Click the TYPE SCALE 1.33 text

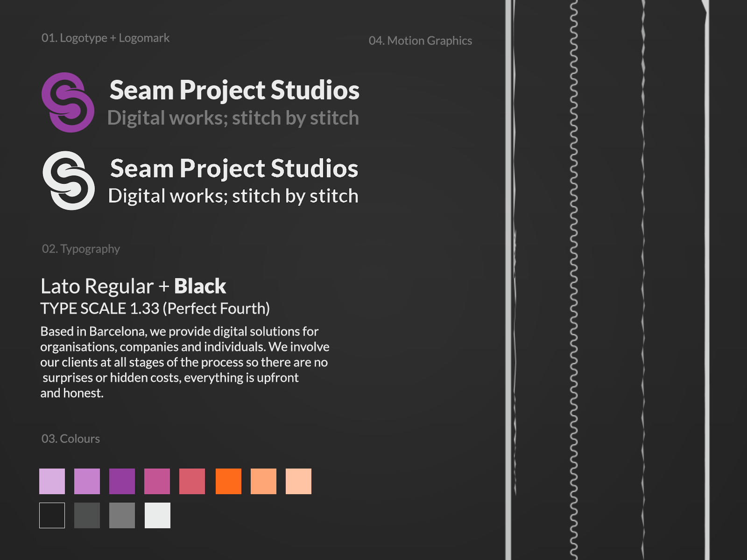[x=155, y=308]
